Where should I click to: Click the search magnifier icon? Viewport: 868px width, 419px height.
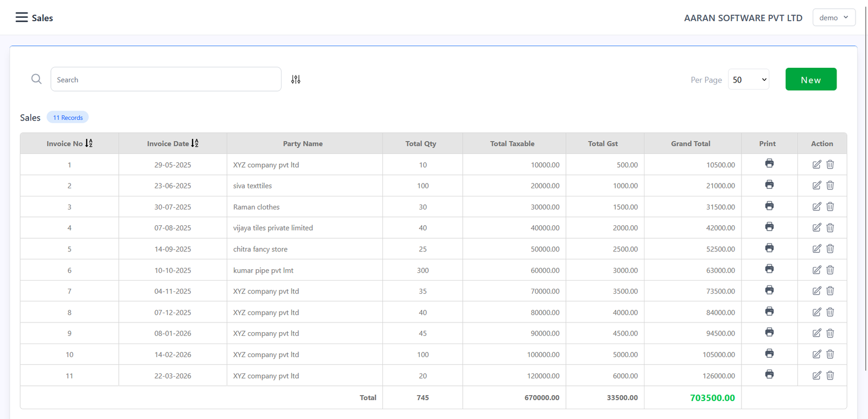click(x=36, y=79)
